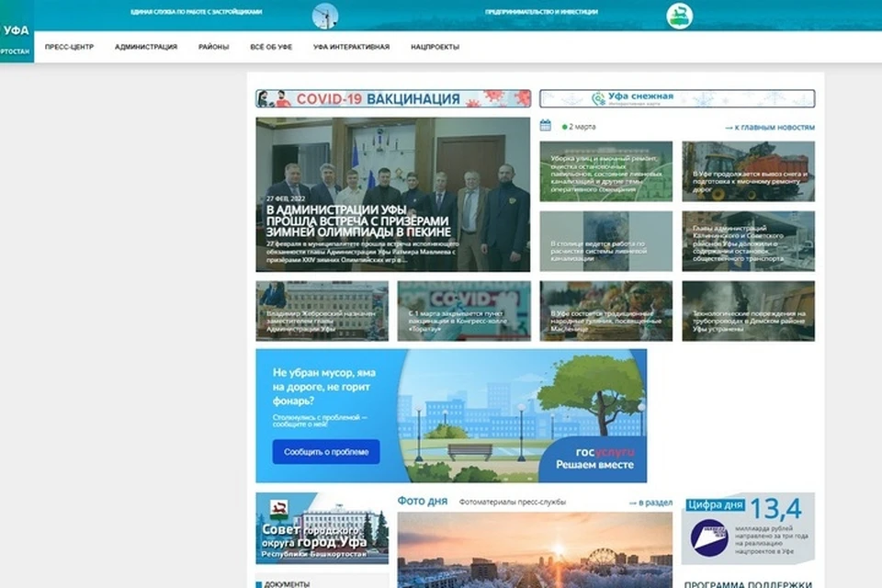Click the 2 марта date label

click(x=582, y=127)
